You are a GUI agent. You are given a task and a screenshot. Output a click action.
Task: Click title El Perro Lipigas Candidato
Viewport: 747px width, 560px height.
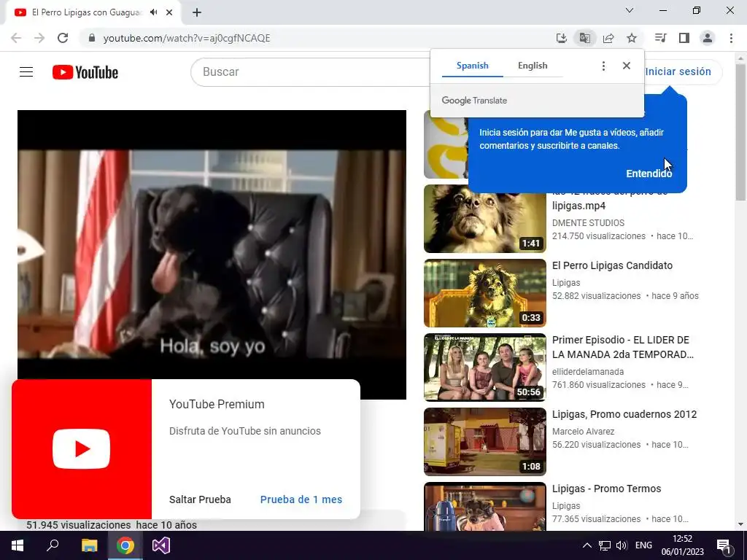pos(612,265)
